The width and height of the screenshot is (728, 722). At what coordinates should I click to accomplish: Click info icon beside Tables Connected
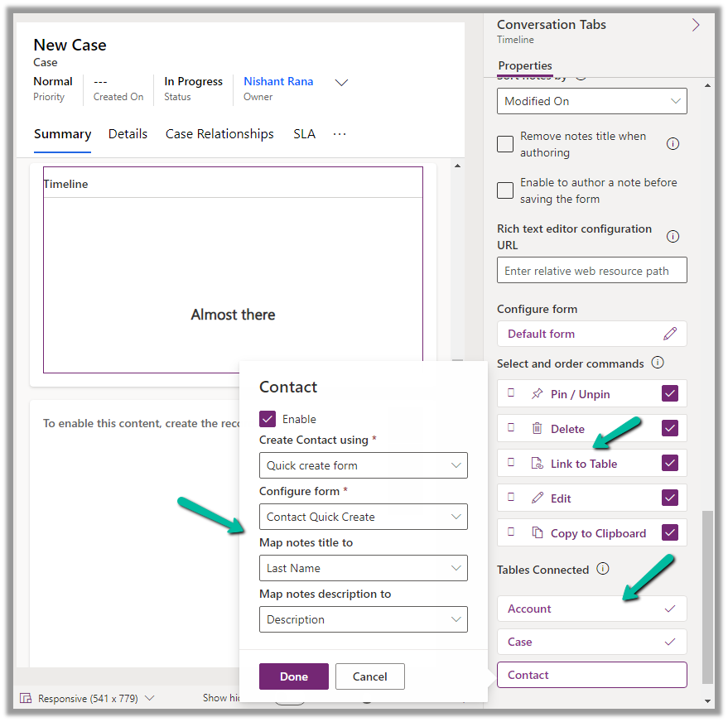point(603,569)
